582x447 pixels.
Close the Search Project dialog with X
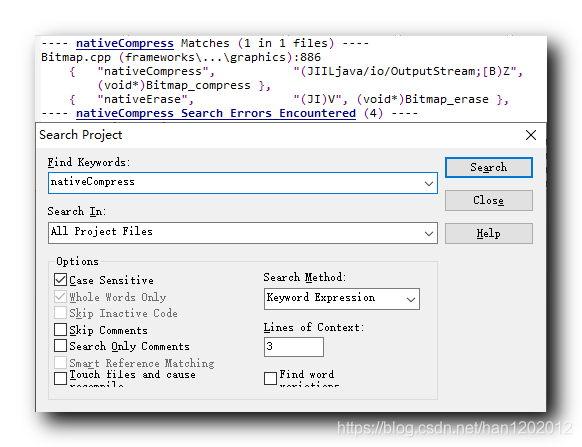(531, 135)
